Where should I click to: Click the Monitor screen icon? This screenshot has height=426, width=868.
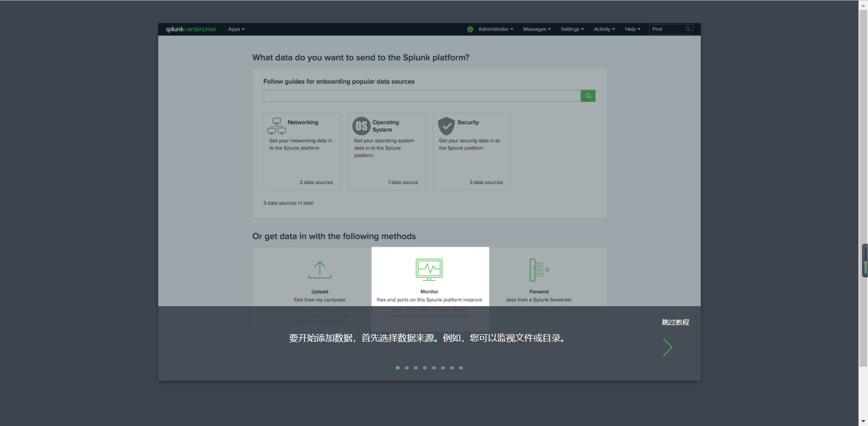point(429,270)
